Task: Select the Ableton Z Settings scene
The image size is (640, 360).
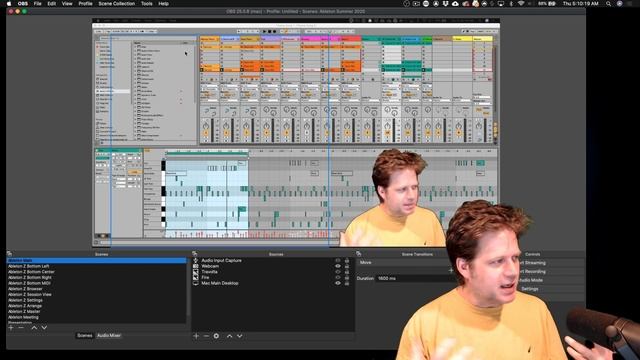Action: [x=97, y=300]
